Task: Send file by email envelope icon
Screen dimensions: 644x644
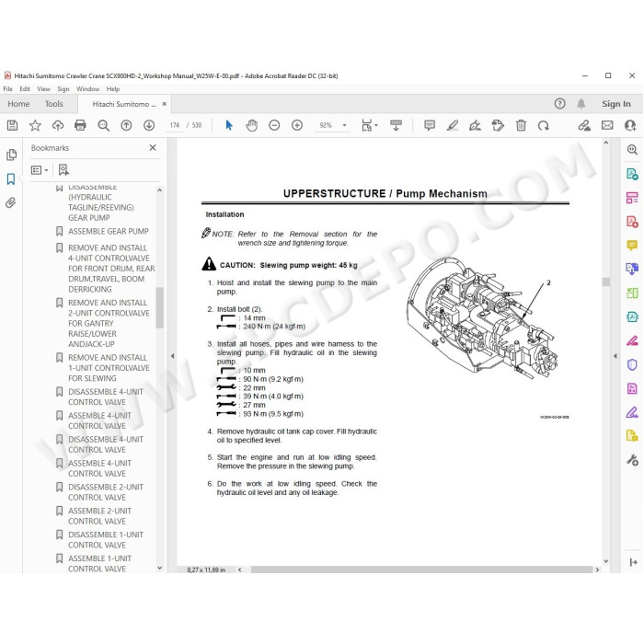Action: (x=607, y=125)
